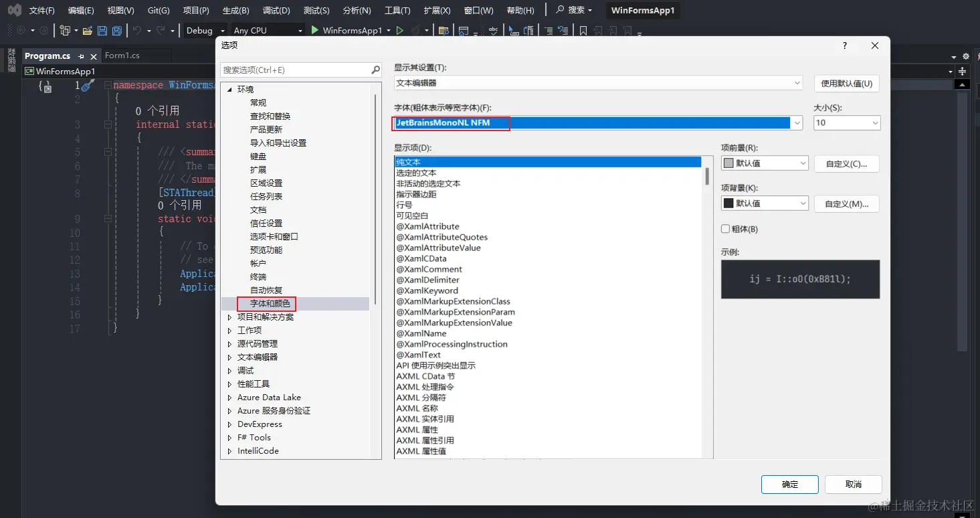Viewport: 980px width, 518px height.
Task: Click the Navigate Forward icon
Action: pyautogui.click(x=43, y=30)
